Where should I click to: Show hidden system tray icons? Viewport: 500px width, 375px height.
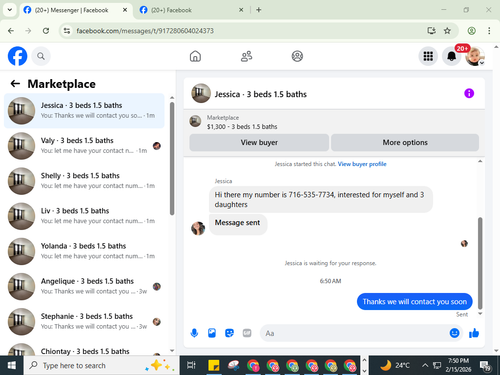click(x=425, y=366)
